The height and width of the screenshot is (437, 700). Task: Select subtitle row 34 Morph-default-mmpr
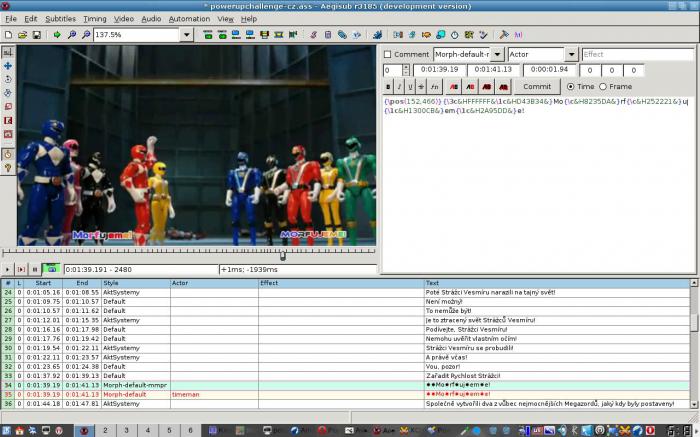[x=346, y=385]
